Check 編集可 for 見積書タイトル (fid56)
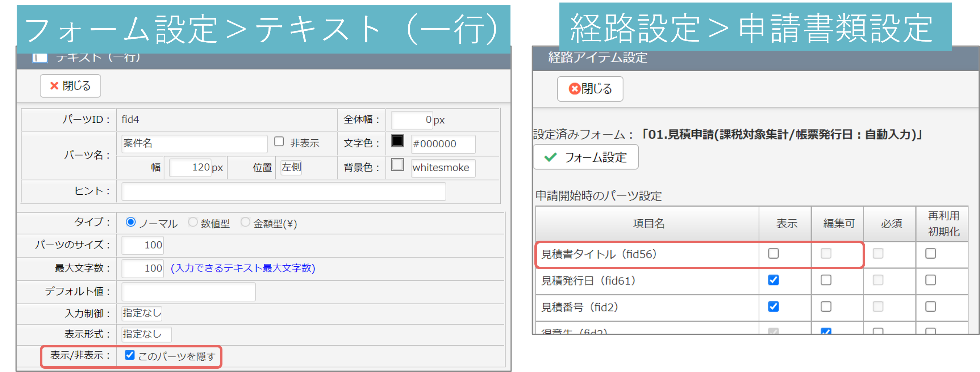The height and width of the screenshot is (372, 980). pyautogui.click(x=826, y=253)
